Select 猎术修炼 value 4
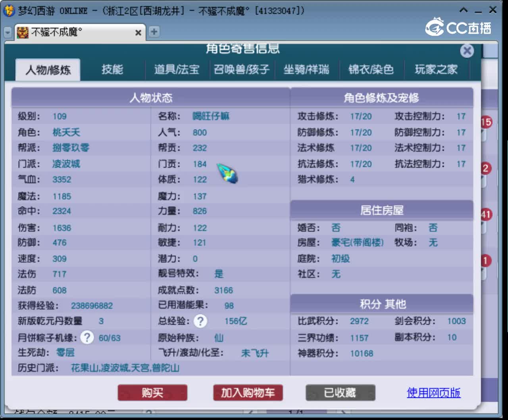Screen dimensions: 508x420 coord(352,179)
